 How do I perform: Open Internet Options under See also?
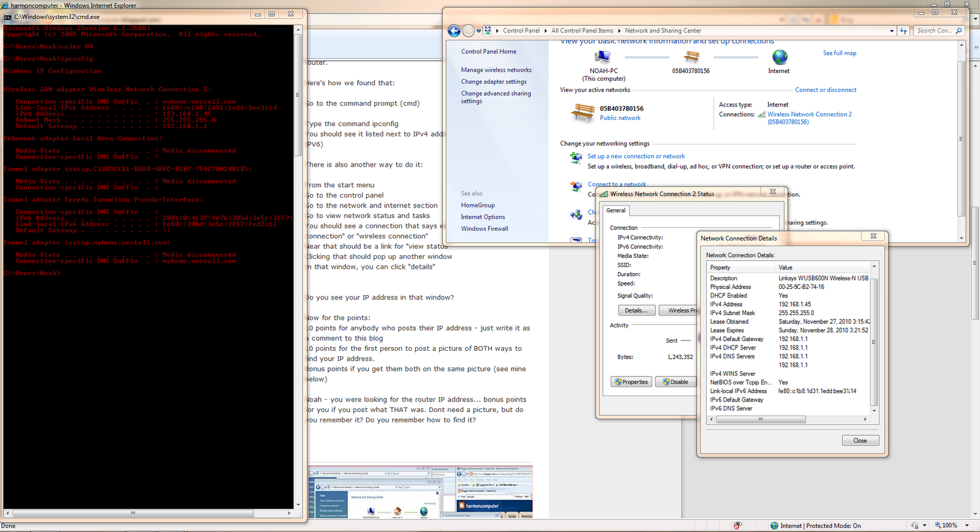[483, 217]
